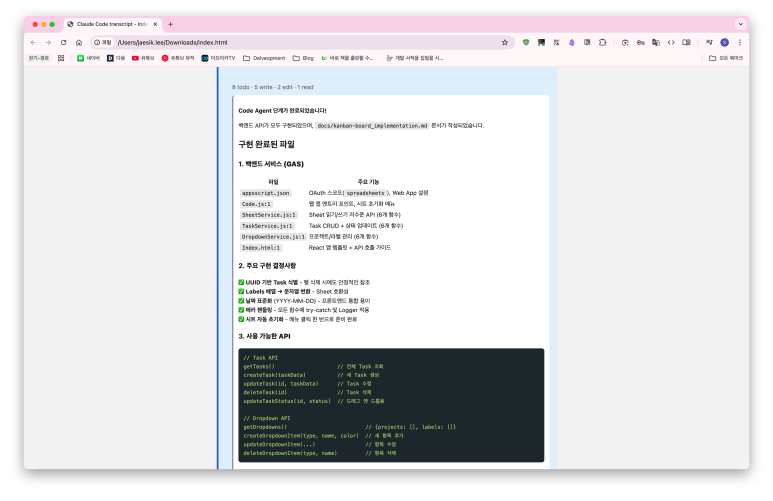This screenshot has width=773, height=501.
Task: Reload the page with the refresh icon
Action: point(63,42)
